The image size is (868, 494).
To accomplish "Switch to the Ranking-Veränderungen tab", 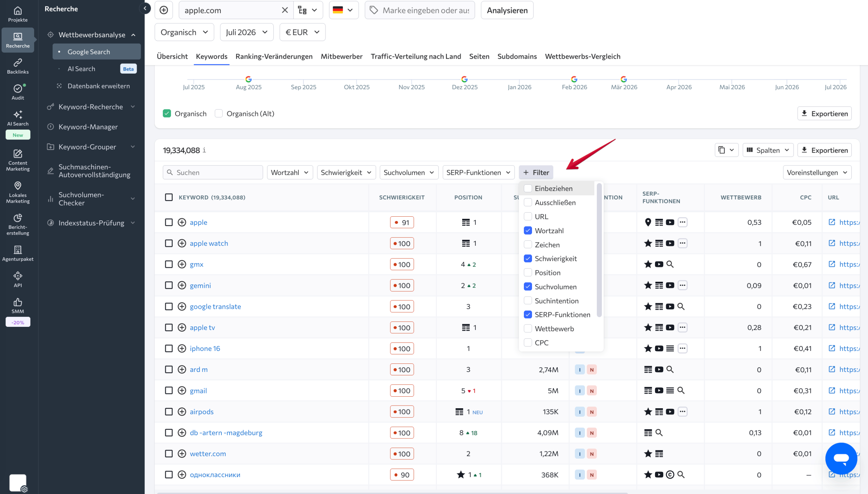I will click(274, 56).
